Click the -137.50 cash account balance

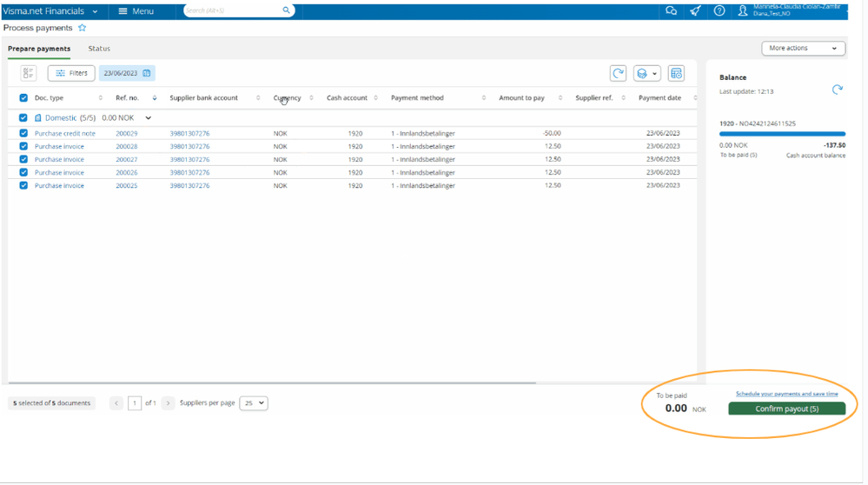[x=834, y=145]
